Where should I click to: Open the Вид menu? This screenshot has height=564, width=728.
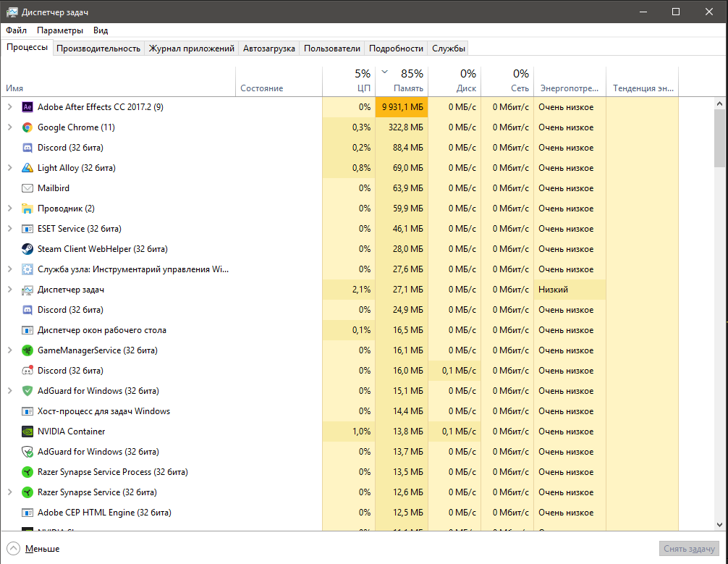(x=101, y=30)
